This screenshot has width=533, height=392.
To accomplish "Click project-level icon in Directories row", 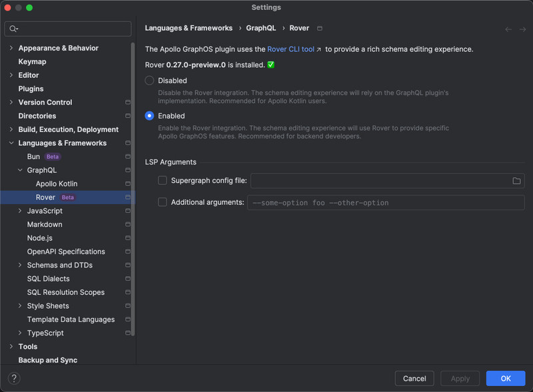I will (128, 116).
